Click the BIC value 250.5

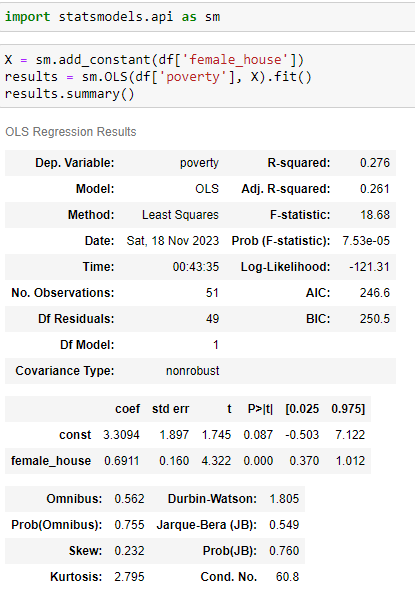pyautogui.click(x=375, y=319)
